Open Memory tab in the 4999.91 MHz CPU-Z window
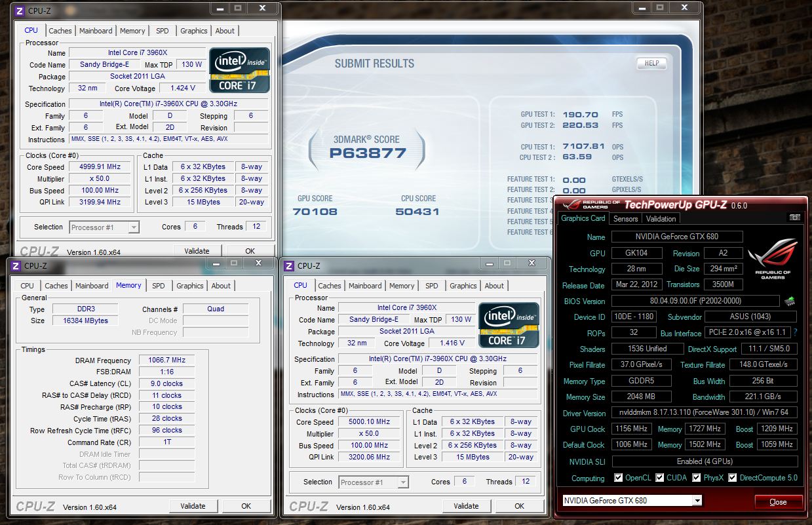The width and height of the screenshot is (812, 525). [132, 31]
